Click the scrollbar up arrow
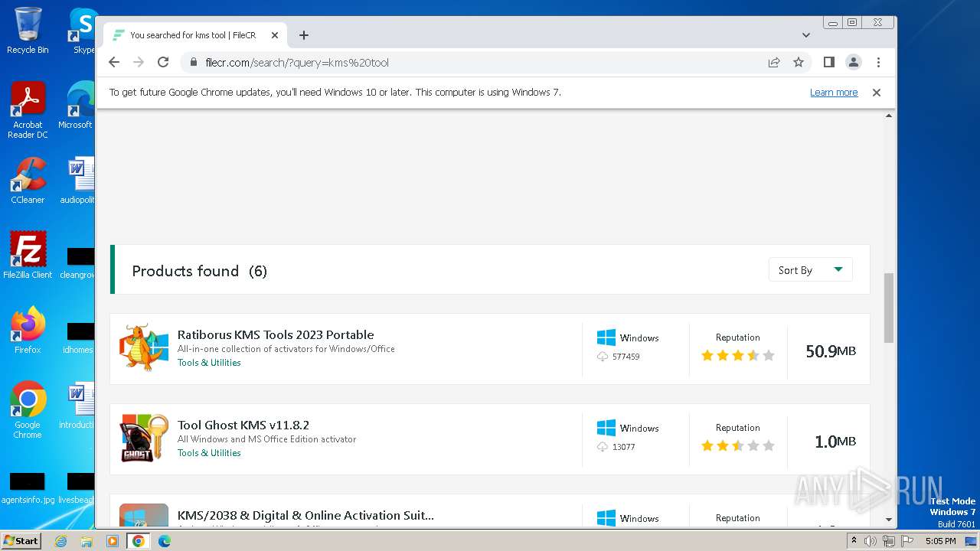The image size is (980, 551). click(x=889, y=116)
